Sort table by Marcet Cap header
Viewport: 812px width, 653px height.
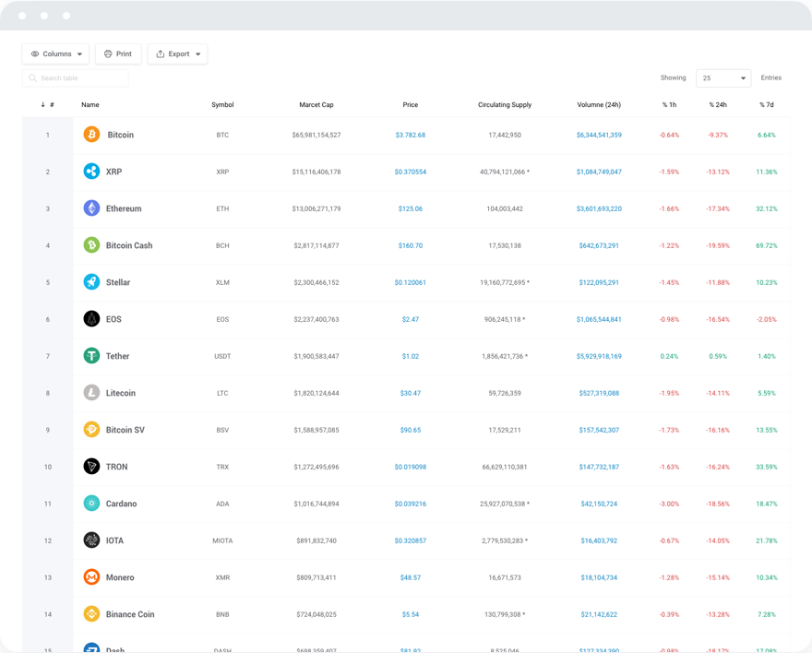pos(316,105)
